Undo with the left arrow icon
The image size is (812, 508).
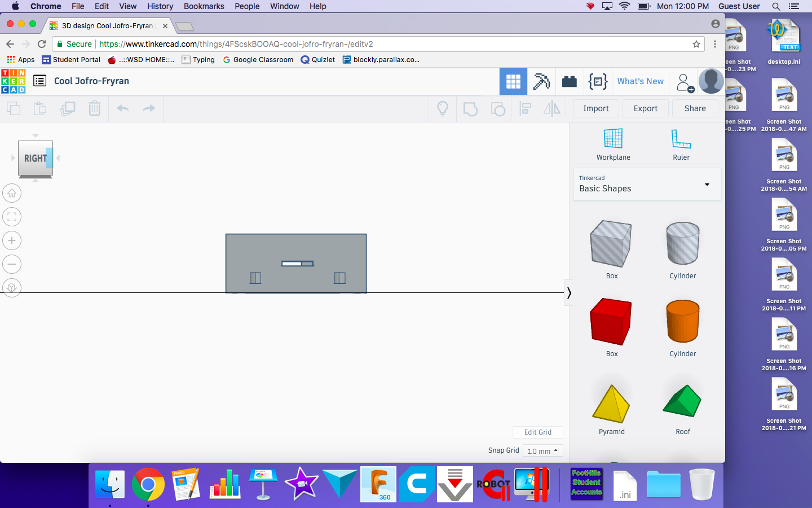click(x=122, y=108)
